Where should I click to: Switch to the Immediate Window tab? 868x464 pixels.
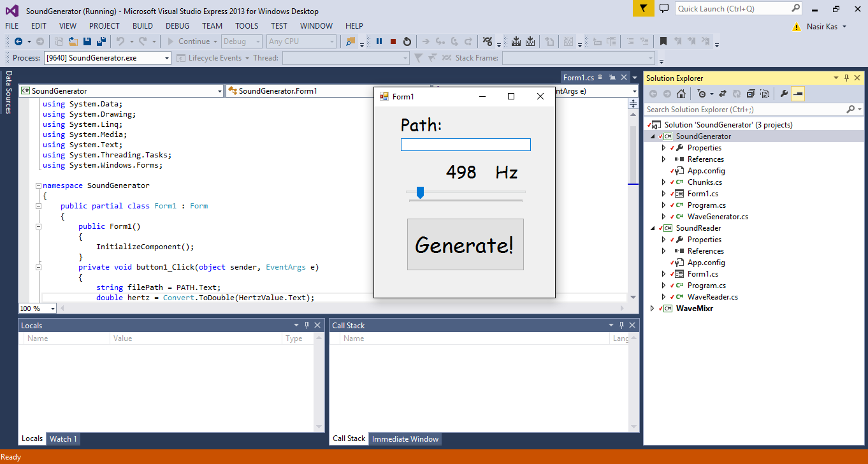(x=405, y=439)
